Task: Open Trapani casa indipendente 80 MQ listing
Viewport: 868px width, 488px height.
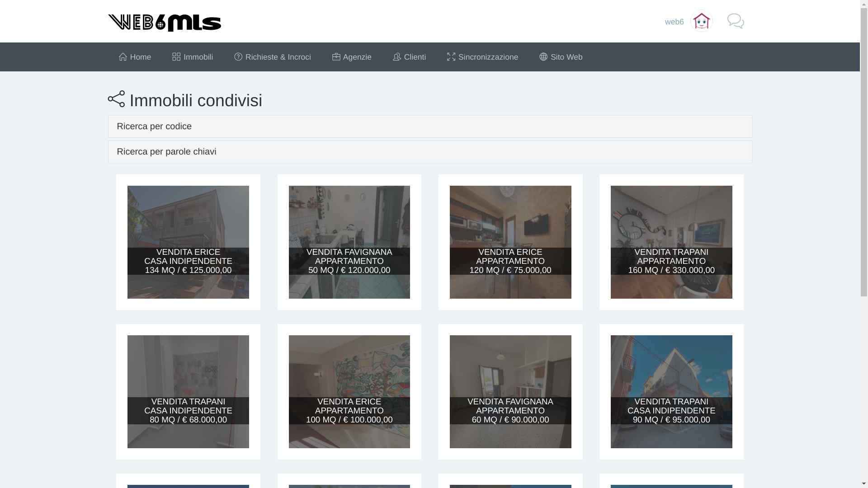Action: coord(188,392)
